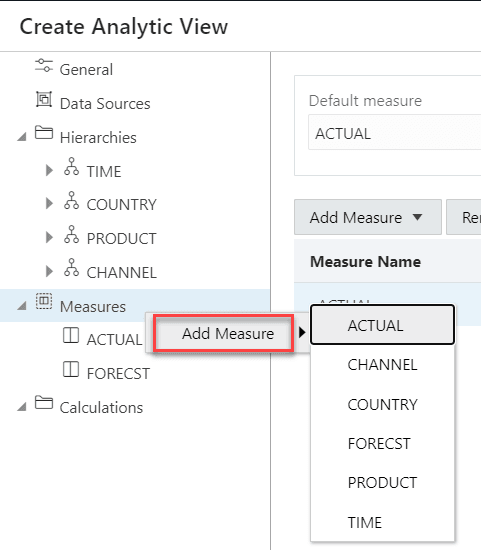Select the FORECST measure in tree
The width and height of the screenshot is (481, 550).
(x=118, y=373)
